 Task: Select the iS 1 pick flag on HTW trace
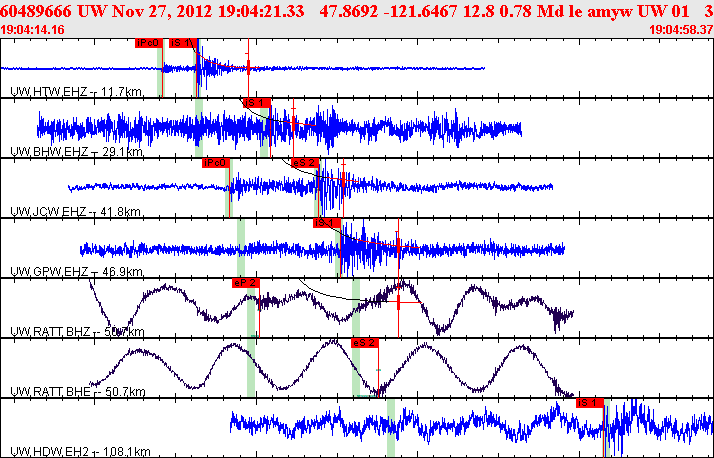(183, 43)
